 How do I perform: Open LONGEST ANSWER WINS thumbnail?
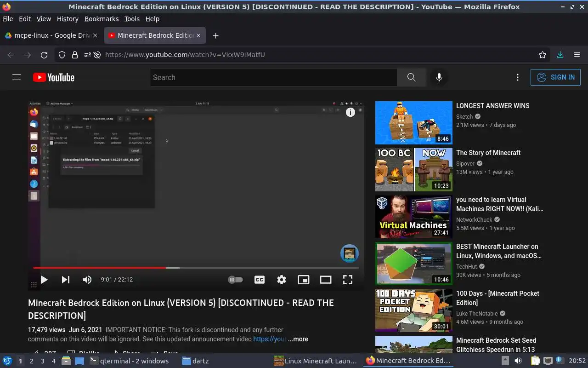tap(414, 123)
